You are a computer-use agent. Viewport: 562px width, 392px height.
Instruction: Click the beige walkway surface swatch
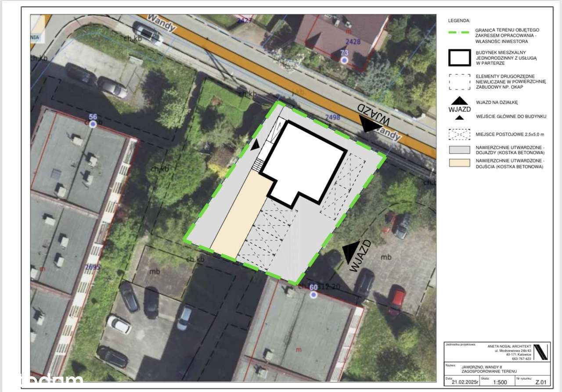pos(459,163)
